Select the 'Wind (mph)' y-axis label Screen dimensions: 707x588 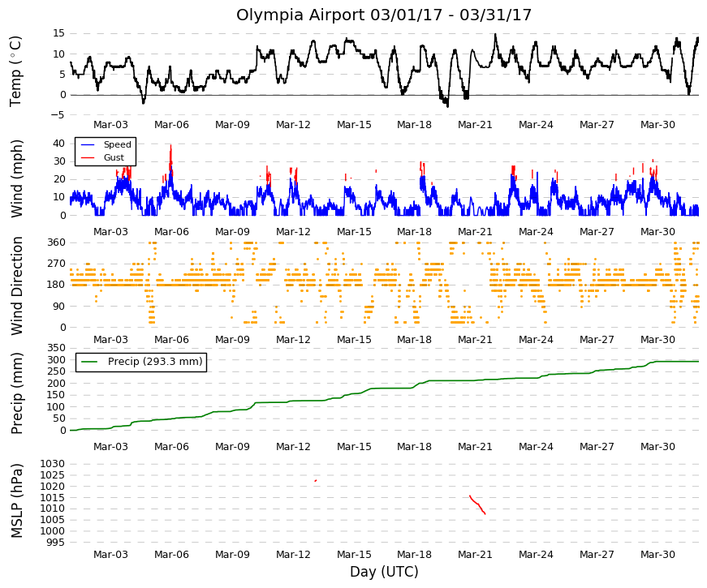[16, 179]
